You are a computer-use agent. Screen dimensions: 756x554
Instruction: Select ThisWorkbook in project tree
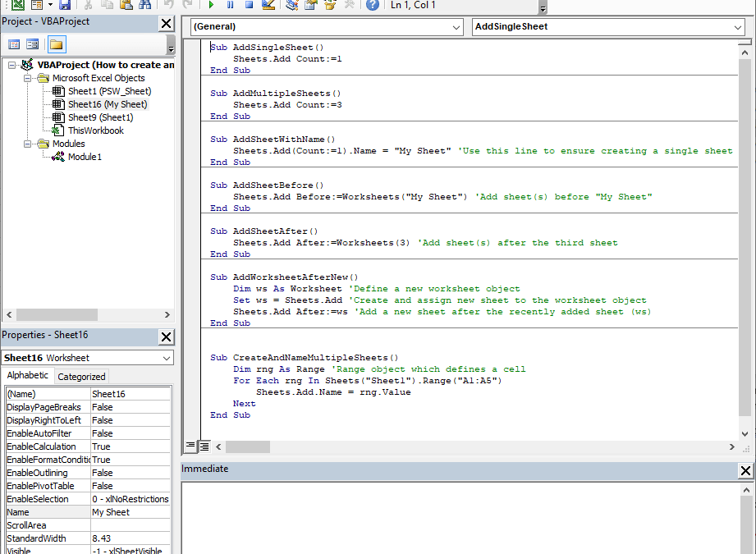coord(95,130)
